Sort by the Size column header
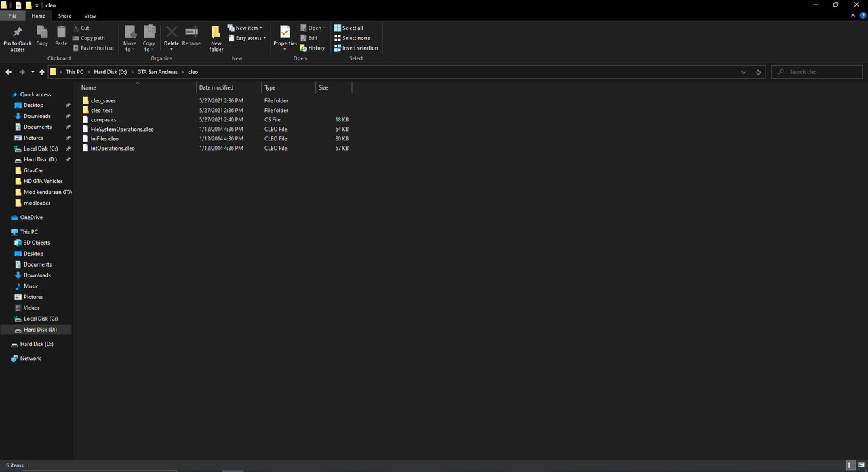The height and width of the screenshot is (472, 868). (x=334, y=87)
